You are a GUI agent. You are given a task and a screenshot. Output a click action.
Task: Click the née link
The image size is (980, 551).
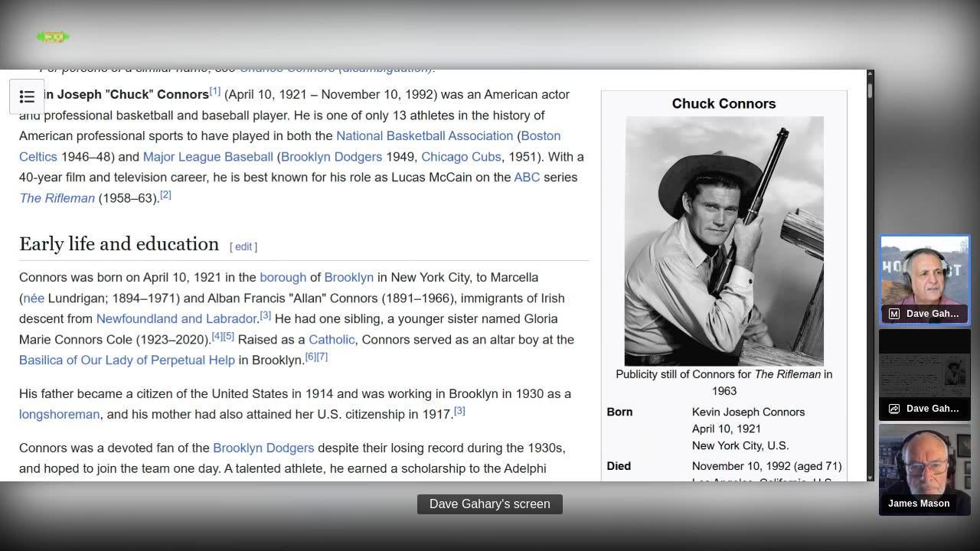(34, 298)
